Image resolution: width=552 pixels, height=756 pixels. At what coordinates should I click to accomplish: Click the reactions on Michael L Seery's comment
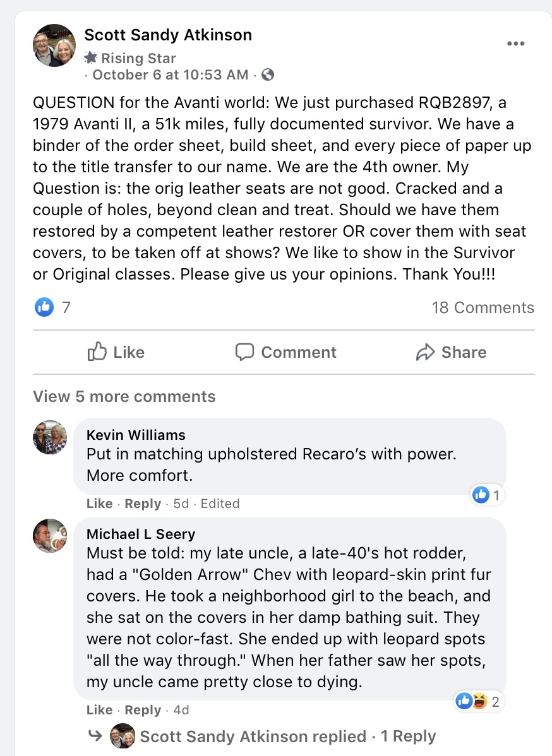click(x=479, y=701)
